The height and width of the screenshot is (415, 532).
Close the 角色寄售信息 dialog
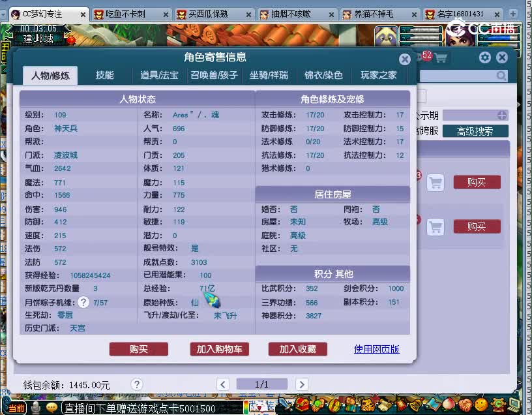pyautogui.click(x=404, y=59)
